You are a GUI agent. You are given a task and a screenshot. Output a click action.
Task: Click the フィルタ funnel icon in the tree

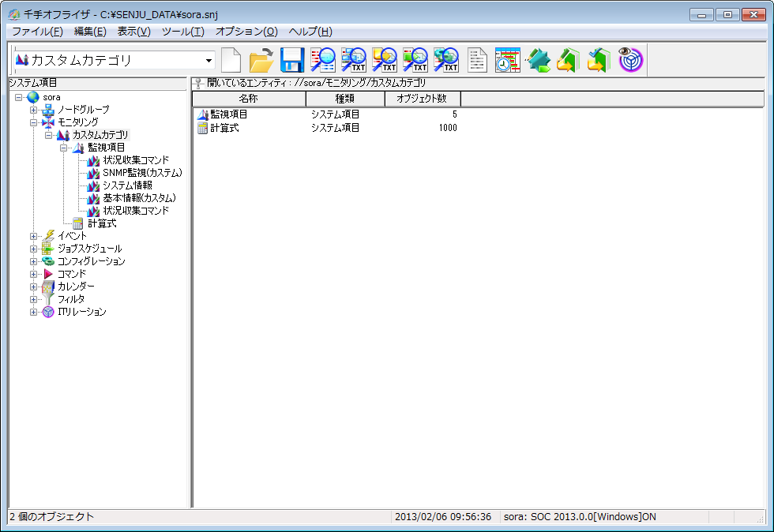point(48,299)
